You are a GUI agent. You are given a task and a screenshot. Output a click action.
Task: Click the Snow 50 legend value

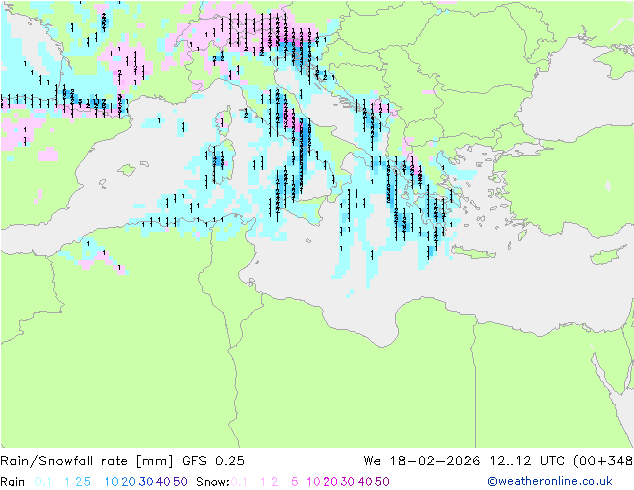[382, 482]
